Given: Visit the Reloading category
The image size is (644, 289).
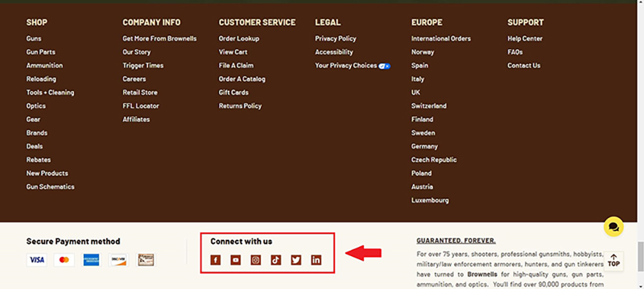Looking at the screenshot, I should click(41, 79).
